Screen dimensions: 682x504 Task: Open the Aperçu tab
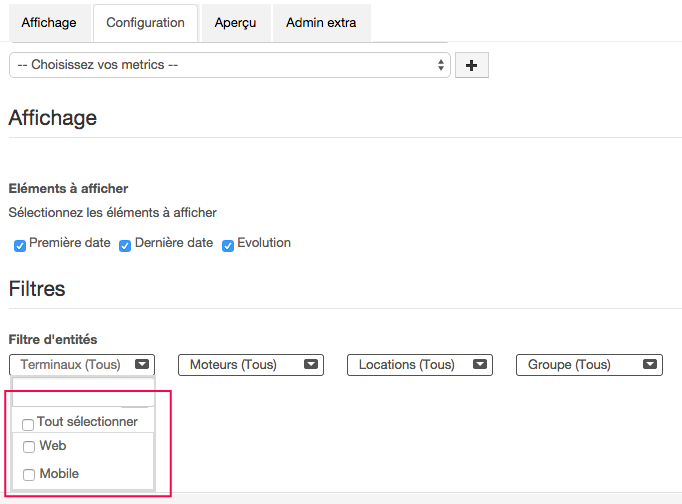[x=235, y=23]
